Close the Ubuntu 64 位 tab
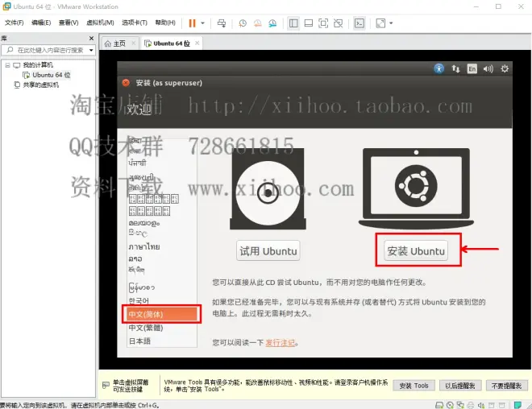This screenshot has width=532, height=409. (x=197, y=43)
